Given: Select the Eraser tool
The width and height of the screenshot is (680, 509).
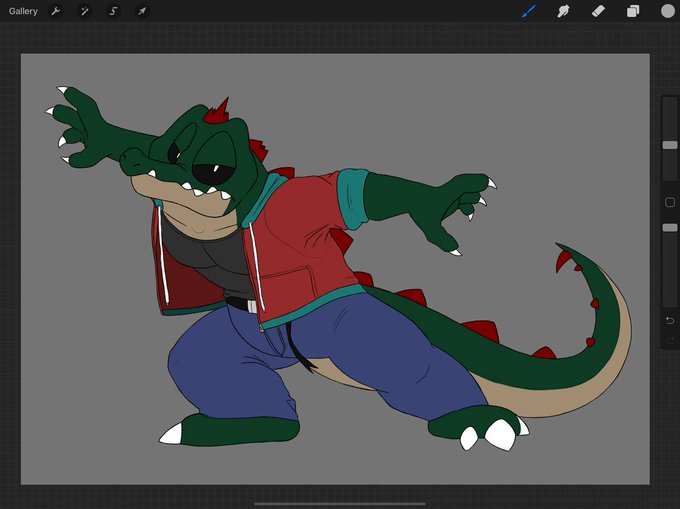Looking at the screenshot, I should (598, 11).
